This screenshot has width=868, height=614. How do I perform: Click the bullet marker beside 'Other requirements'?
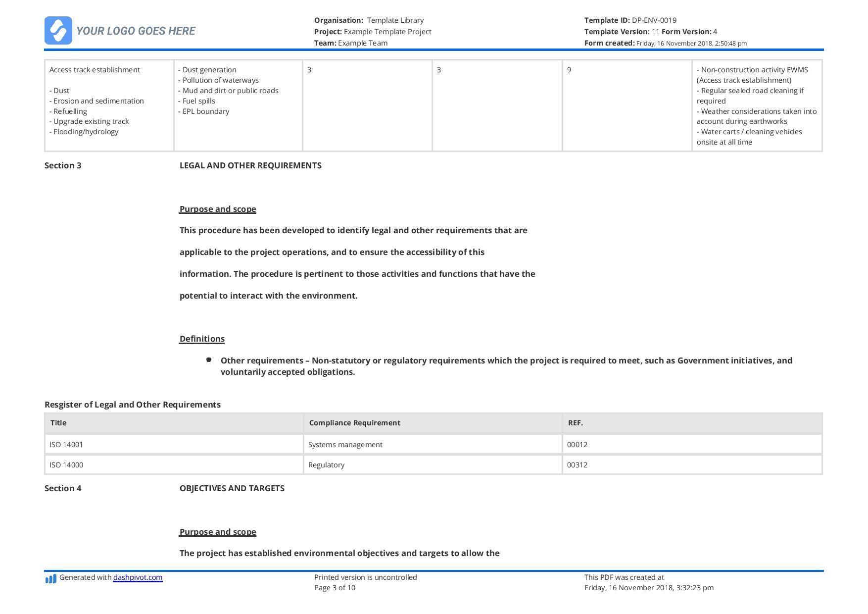coord(210,360)
